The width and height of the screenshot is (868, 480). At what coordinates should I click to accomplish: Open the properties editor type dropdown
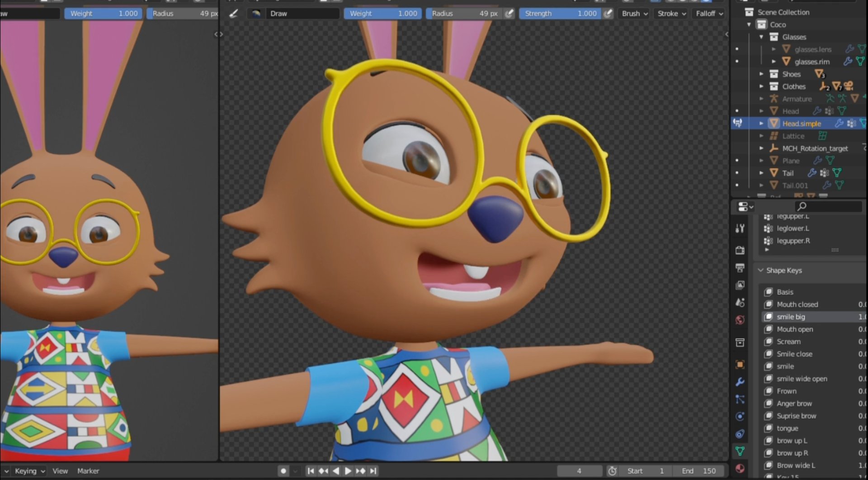[745, 207]
